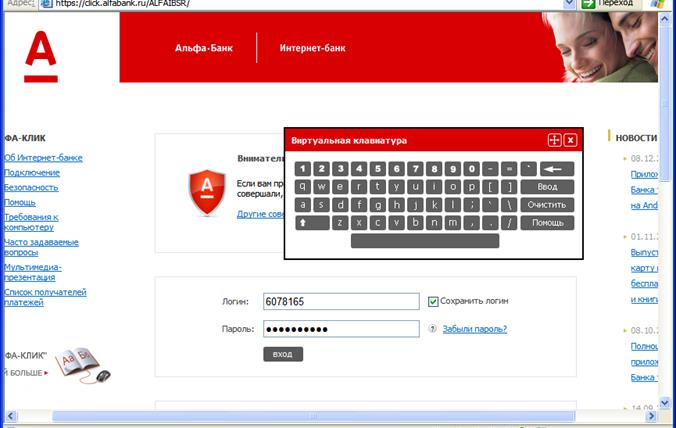Click the 0 key on virtual keyboard

[472, 169]
